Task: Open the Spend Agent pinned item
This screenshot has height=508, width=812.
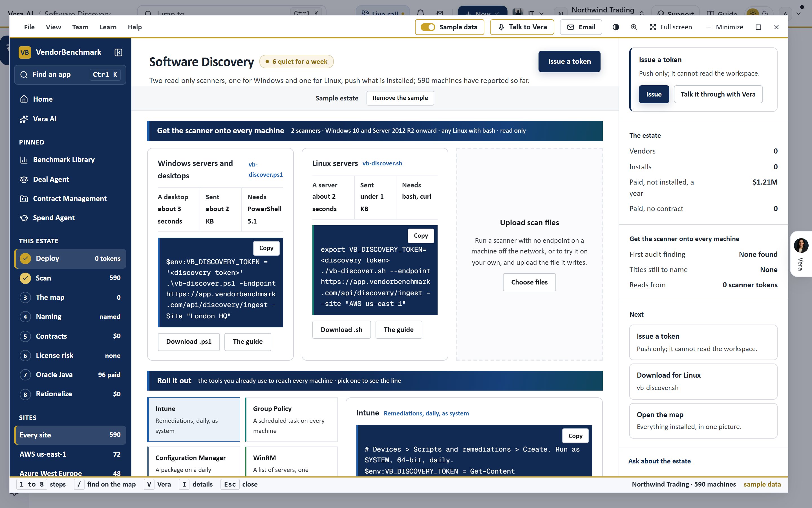Action: pos(70,218)
